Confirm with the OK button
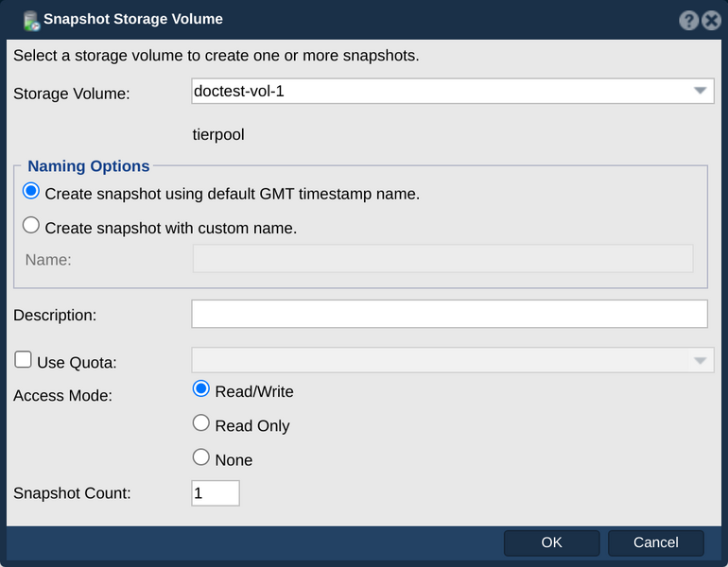The height and width of the screenshot is (567, 728). pos(551,542)
